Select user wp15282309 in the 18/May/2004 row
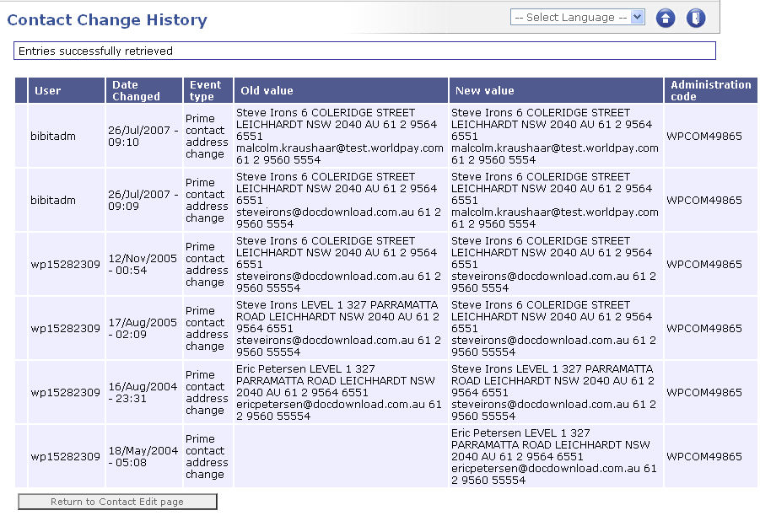 [66, 456]
